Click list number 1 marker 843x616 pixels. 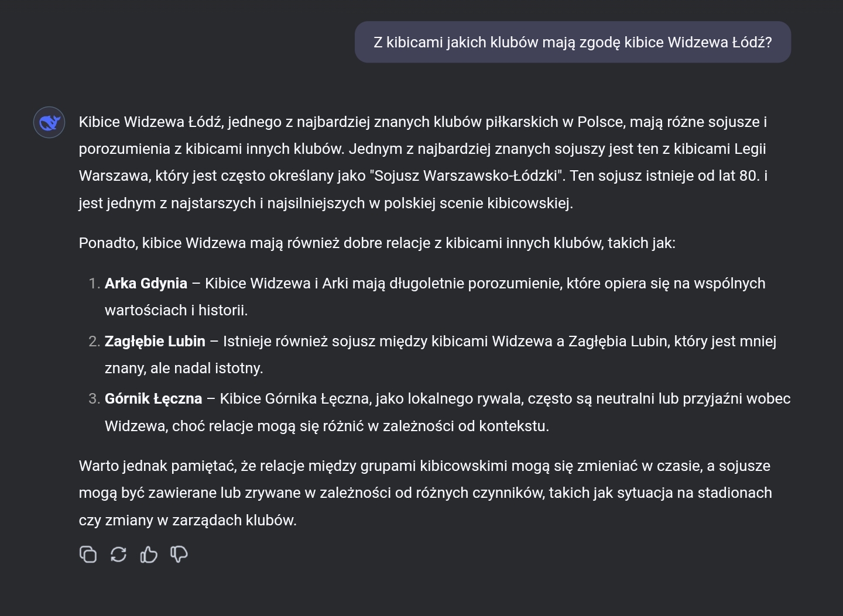tap(94, 284)
